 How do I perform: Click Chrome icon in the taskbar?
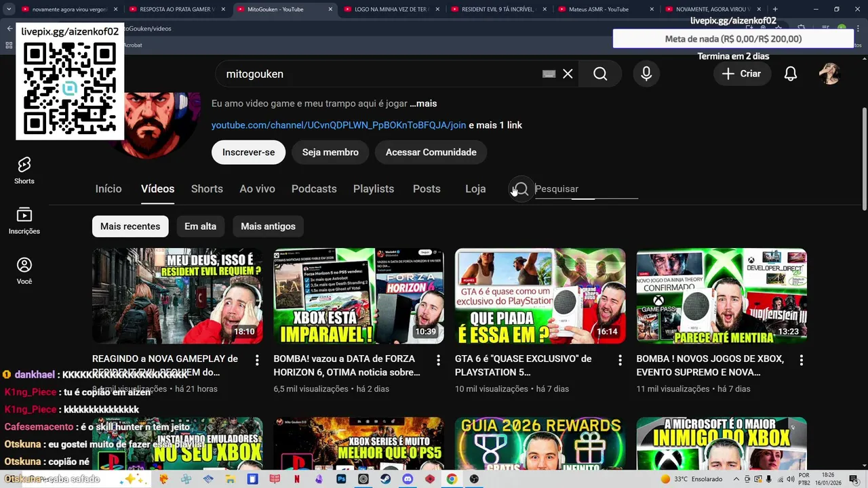(x=452, y=479)
